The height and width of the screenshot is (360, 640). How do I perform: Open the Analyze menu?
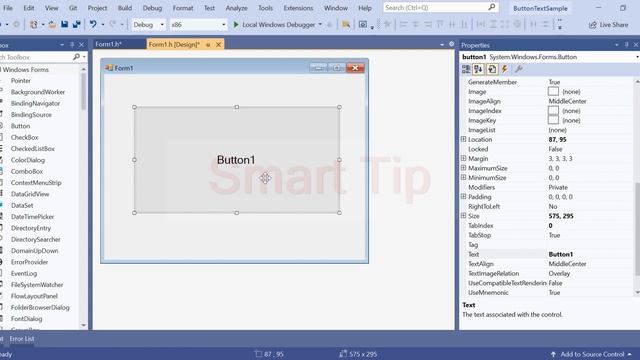[236, 8]
